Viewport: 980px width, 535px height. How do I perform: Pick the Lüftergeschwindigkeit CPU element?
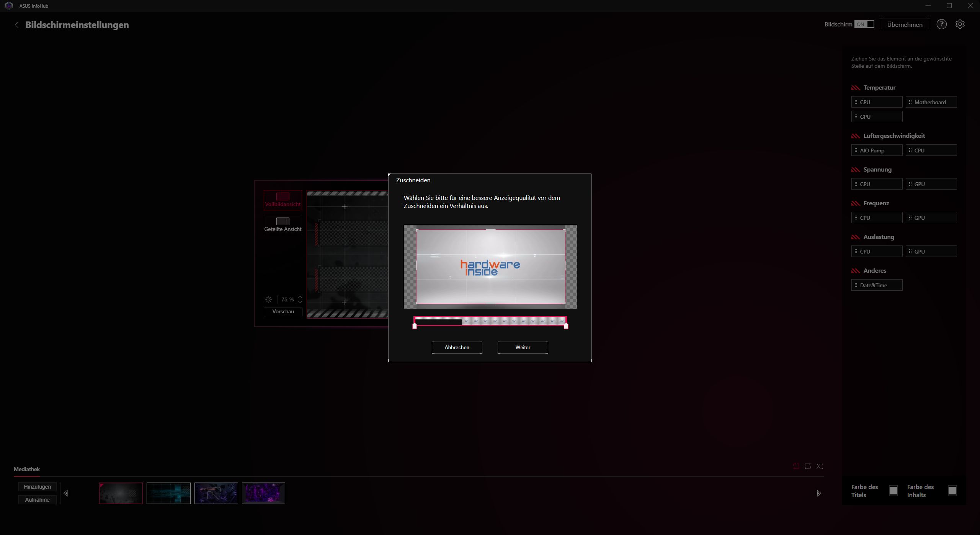[931, 151]
